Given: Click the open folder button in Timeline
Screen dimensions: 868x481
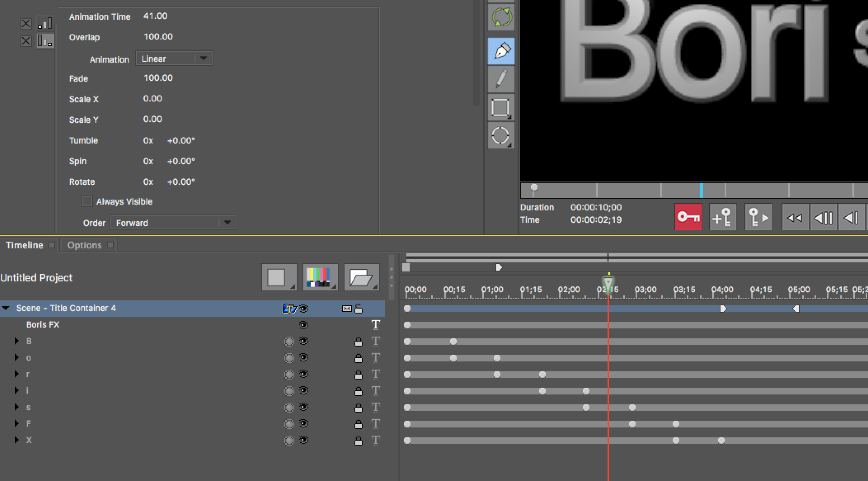Looking at the screenshot, I should (x=361, y=277).
